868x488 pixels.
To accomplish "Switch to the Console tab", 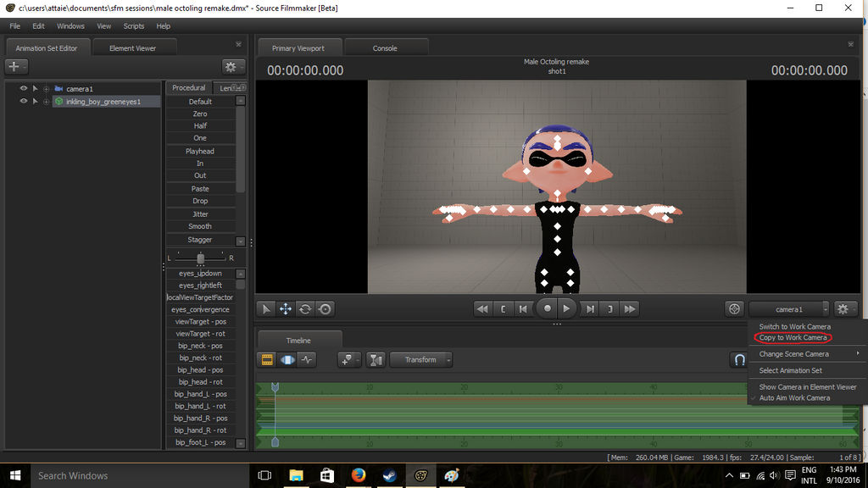I will tap(385, 48).
